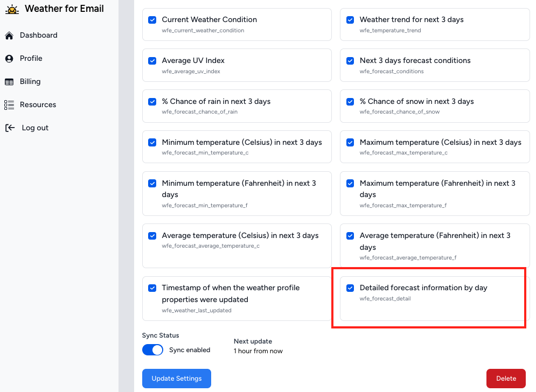Click the Next update label
This screenshot has height=392, width=536.
pyautogui.click(x=253, y=341)
